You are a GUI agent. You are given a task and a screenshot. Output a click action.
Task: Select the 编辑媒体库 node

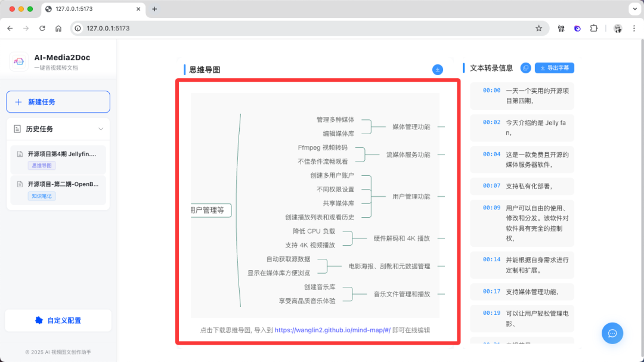click(339, 134)
